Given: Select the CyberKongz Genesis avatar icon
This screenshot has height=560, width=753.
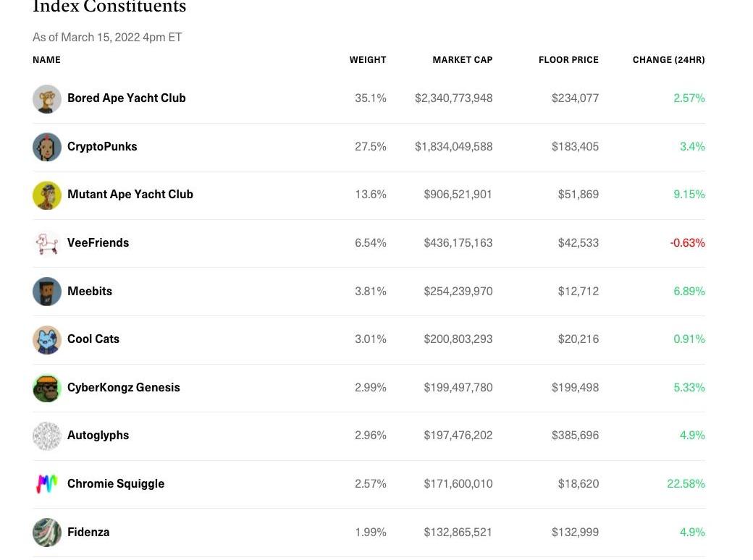Looking at the screenshot, I should (47, 388).
